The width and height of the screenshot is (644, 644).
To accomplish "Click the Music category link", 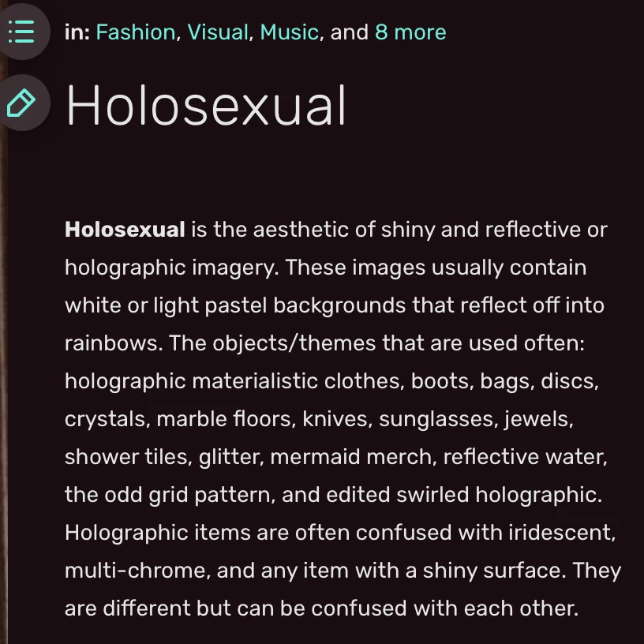I will click(290, 32).
